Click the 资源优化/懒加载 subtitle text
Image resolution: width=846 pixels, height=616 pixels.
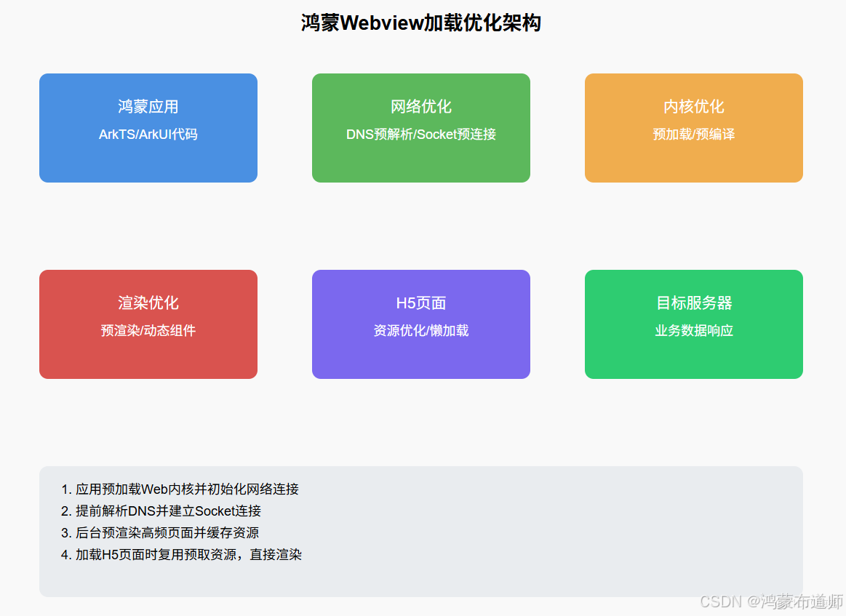tap(421, 331)
